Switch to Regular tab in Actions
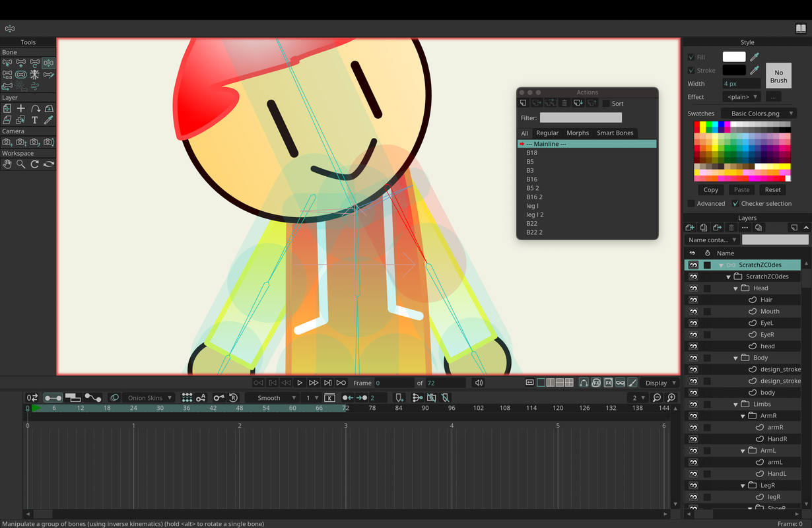Viewport: 812px width, 528px height. [x=547, y=133]
